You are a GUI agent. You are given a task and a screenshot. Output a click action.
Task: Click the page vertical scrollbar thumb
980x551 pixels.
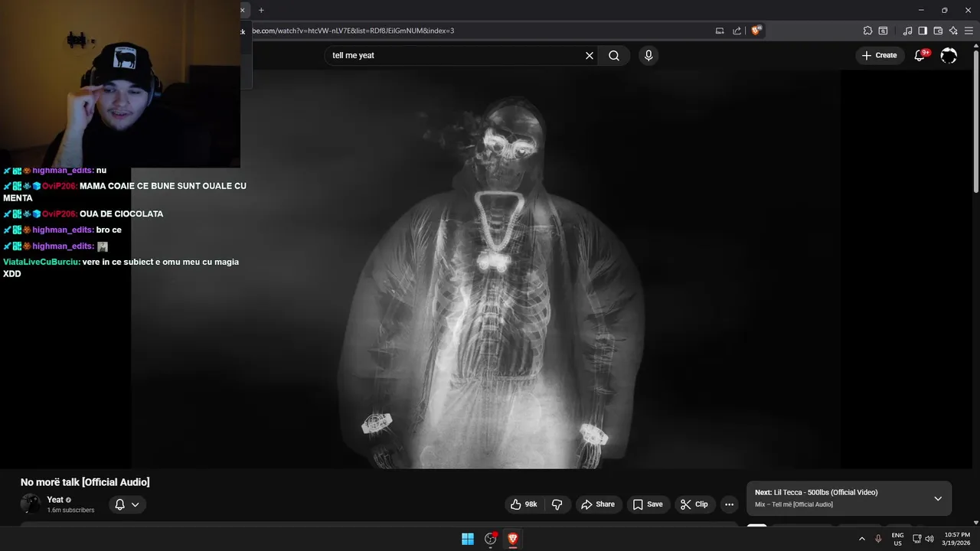pyautogui.click(x=976, y=122)
